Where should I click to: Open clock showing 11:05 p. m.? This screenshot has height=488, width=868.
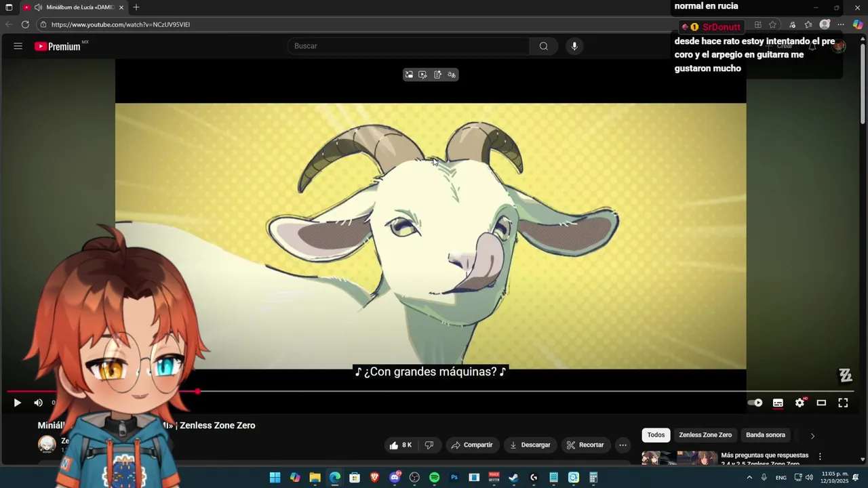pyautogui.click(x=834, y=478)
